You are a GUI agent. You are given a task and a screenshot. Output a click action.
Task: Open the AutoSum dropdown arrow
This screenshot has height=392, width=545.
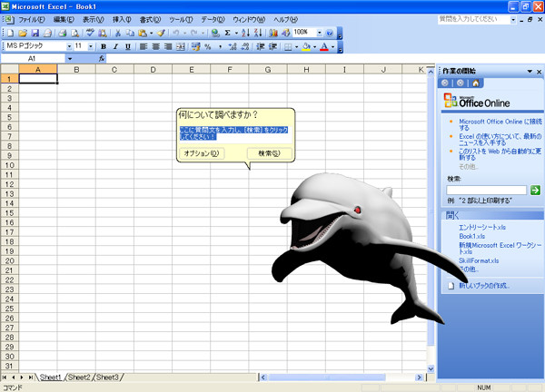coord(236,33)
